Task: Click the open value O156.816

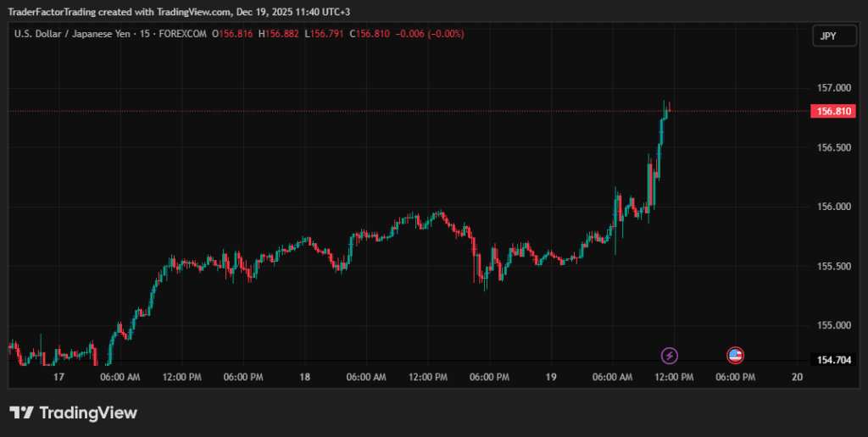Action: click(x=232, y=34)
